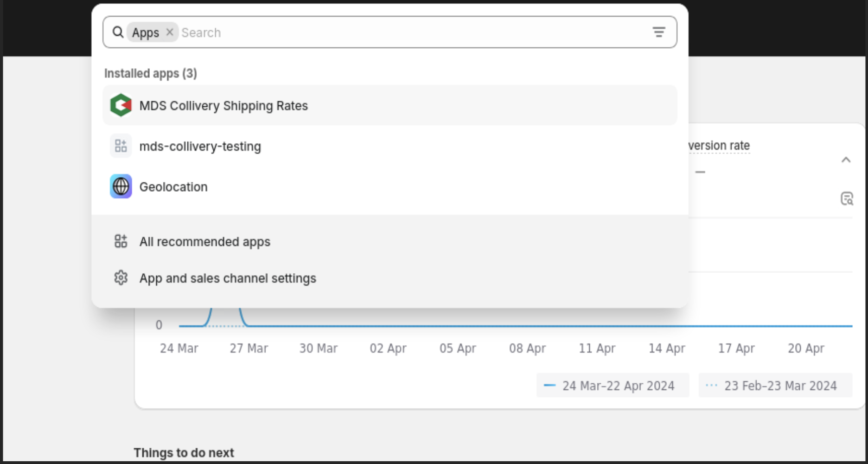Open MDS Collivery Shipping Rates app
The image size is (868, 464).
[223, 106]
